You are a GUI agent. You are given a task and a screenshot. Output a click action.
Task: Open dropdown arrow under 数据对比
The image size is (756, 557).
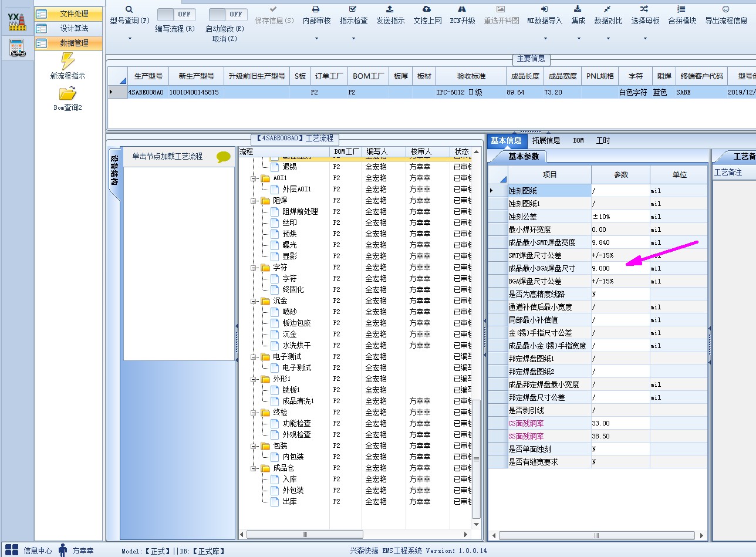(x=607, y=39)
